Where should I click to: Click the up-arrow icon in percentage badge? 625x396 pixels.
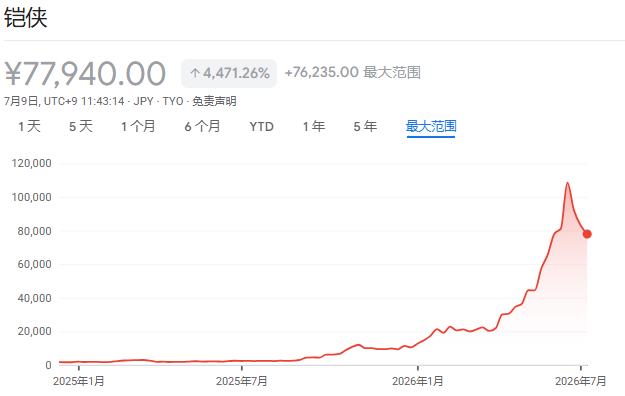pyautogui.click(x=195, y=73)
